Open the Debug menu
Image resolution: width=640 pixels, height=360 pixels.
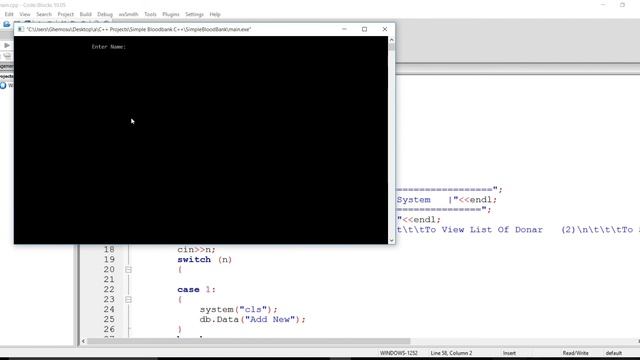tap(105, 14)
